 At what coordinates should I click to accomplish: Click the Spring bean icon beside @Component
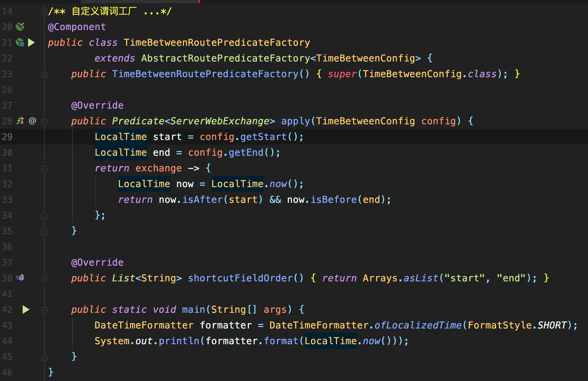20,26
